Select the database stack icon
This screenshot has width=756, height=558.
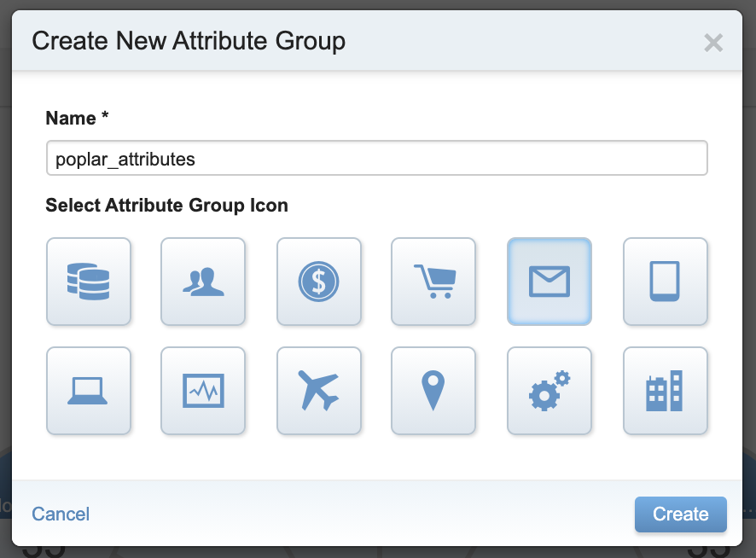point(89,282)
